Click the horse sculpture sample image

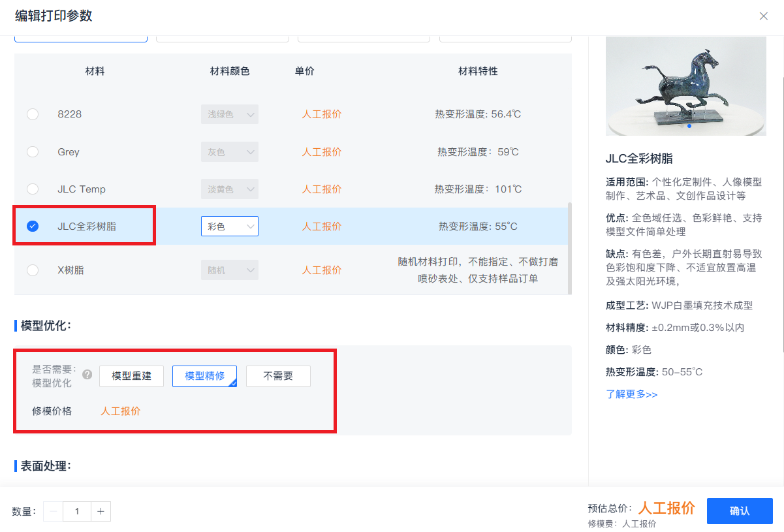(685, 85)
